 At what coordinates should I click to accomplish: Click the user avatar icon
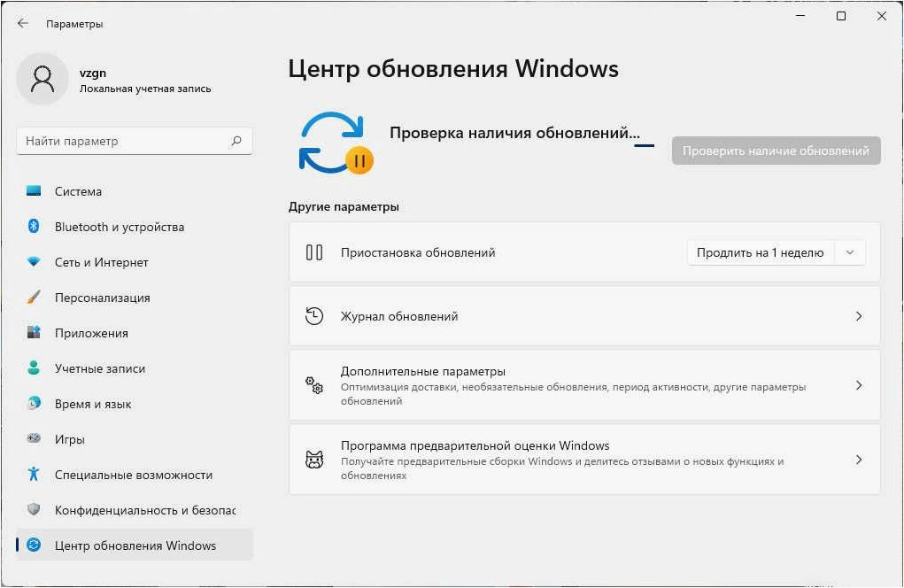(x=42, y=79)
